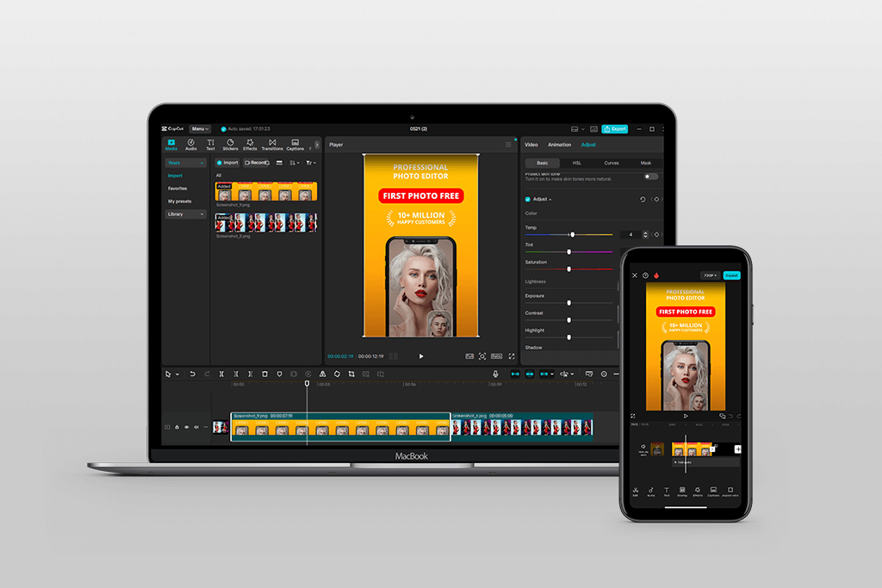
Task: Adjust the Saturation slider handle
Action: 568,269
